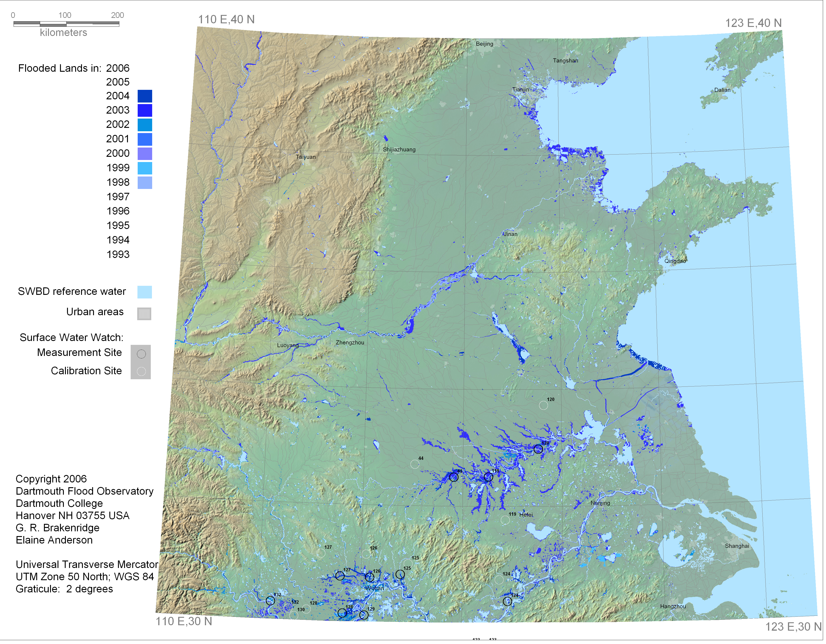The height and width of the screenshot is (644, 826).
Task: Click the 2004 flood color swatch
Action: click(x=144, y=96)
